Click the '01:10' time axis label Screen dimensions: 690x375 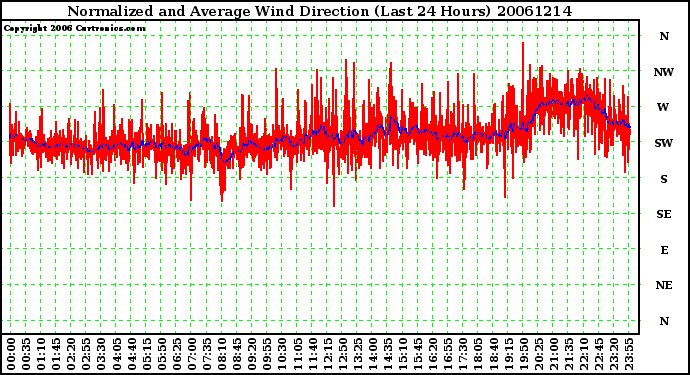coord(41,354)
